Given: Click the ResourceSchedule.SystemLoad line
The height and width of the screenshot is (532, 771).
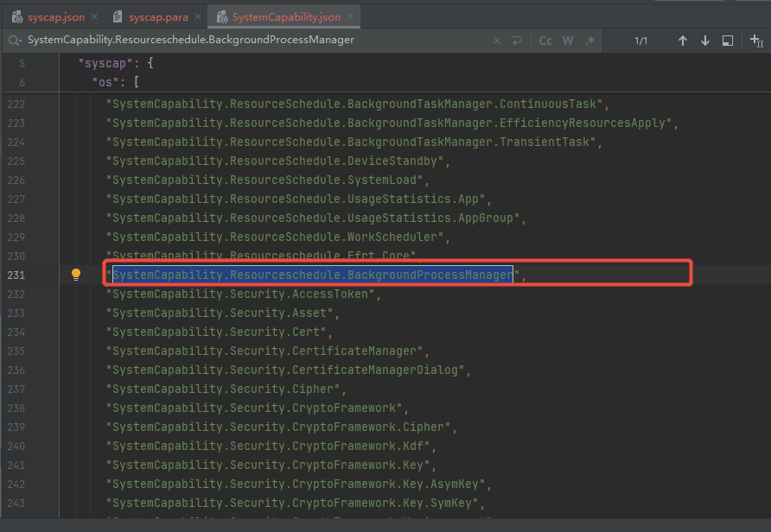Looking at the screenshot, I should [267, 180].
